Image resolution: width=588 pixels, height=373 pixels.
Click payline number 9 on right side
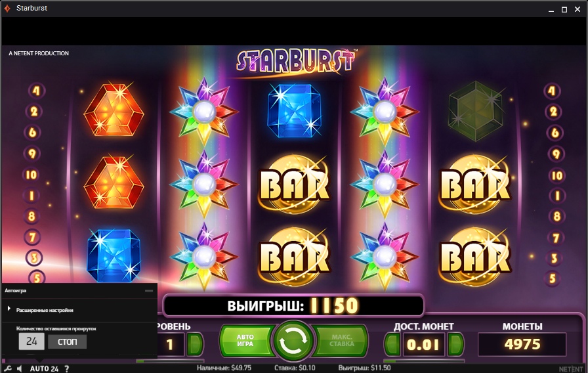(555, 154)
